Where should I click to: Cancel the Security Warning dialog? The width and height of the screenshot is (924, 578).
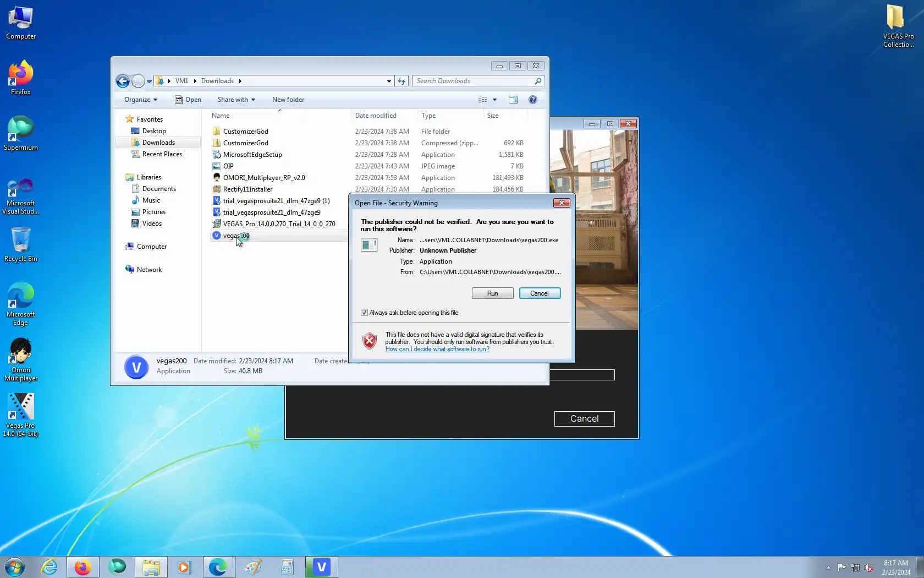click(540, 293)
